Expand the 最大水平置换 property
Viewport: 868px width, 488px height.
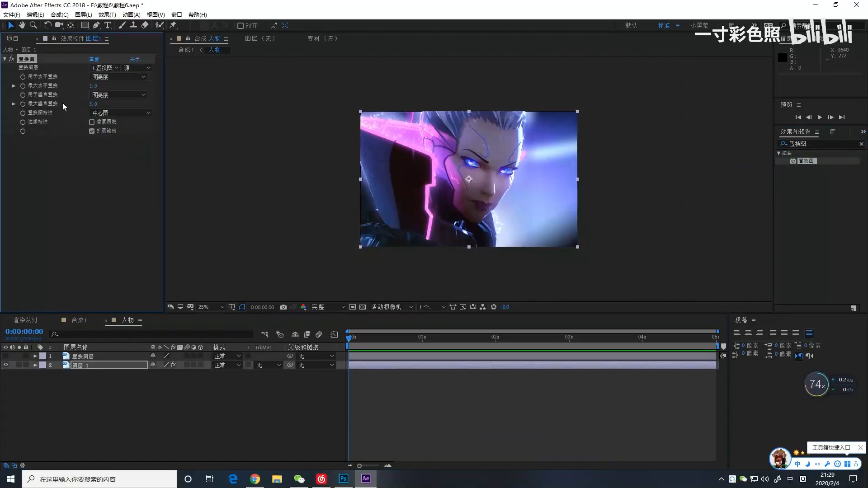click(14, 86)
